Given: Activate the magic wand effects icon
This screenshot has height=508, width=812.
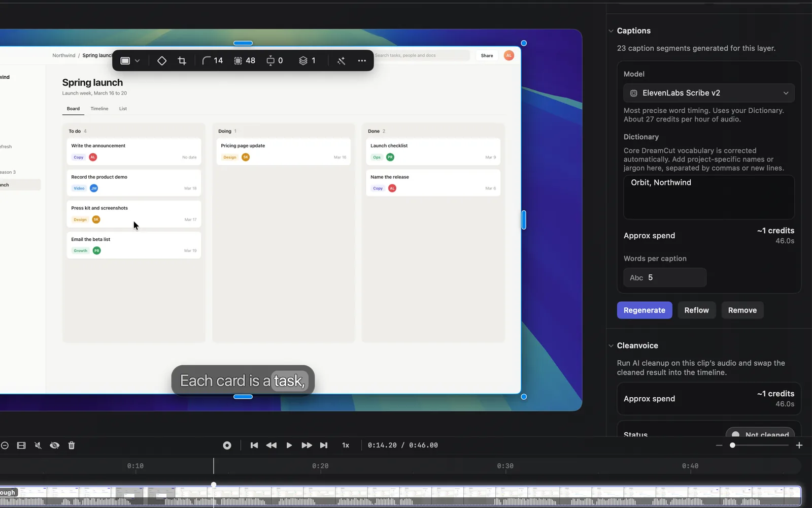Looking at the screenshot, I should tap(341, 60).
